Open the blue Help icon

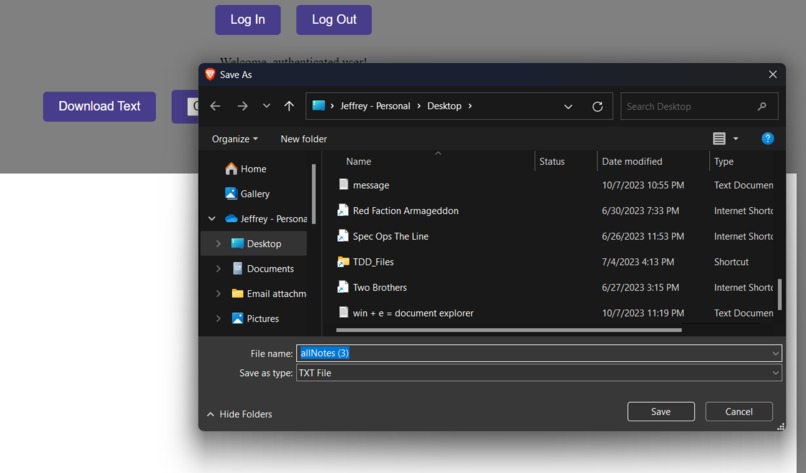point(767,138)
